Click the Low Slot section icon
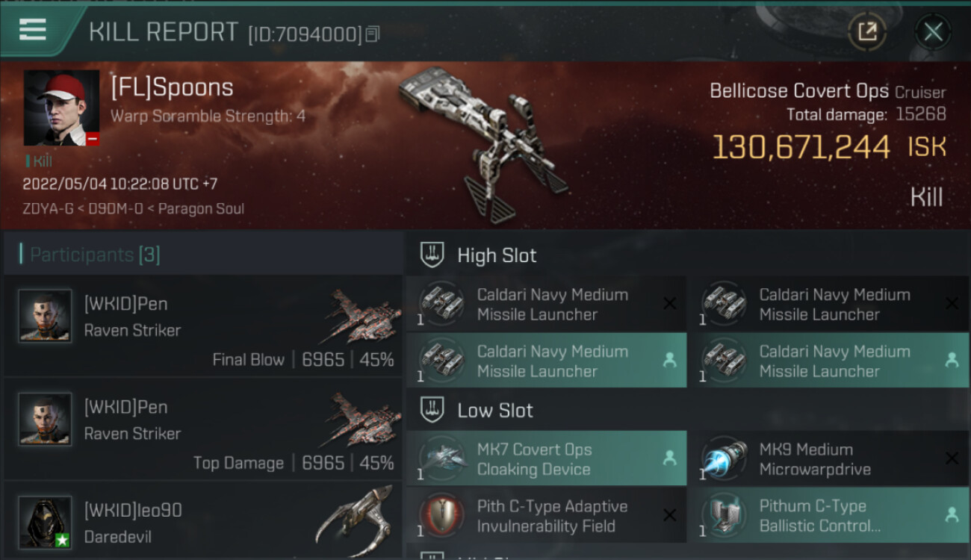Image resolution: width=971 pixels, height=560 pixels. coord(433,410)
